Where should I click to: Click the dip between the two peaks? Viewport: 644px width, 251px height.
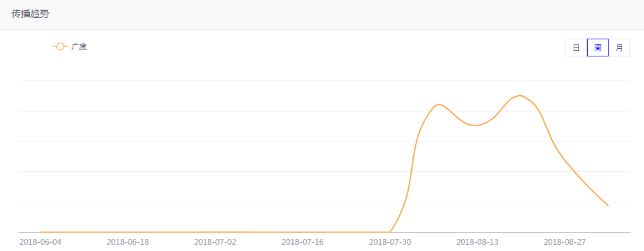pos(475,125)
